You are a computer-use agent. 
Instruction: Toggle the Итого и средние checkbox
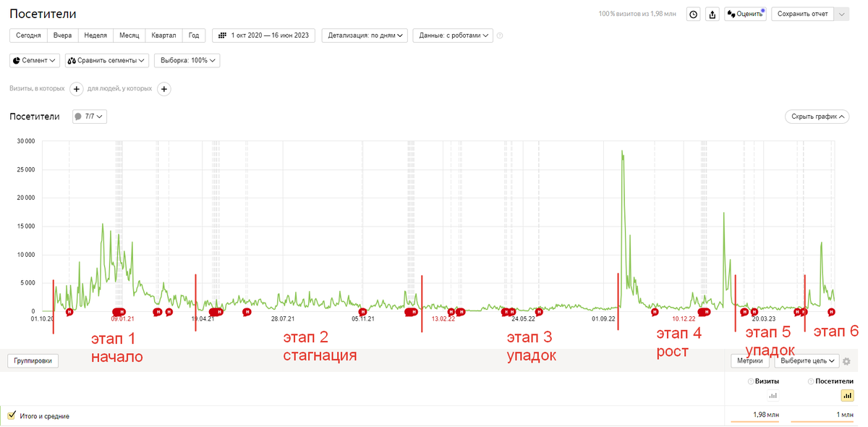[11, 415]
